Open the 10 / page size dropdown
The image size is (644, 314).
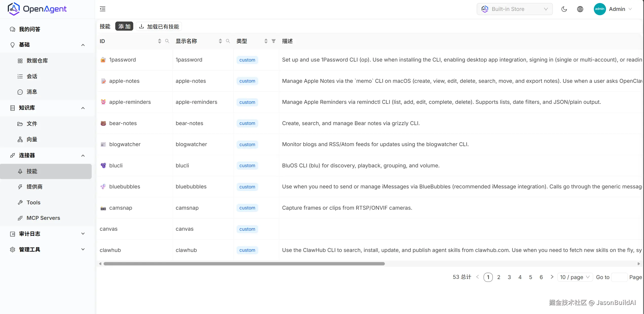click(575, 277)
